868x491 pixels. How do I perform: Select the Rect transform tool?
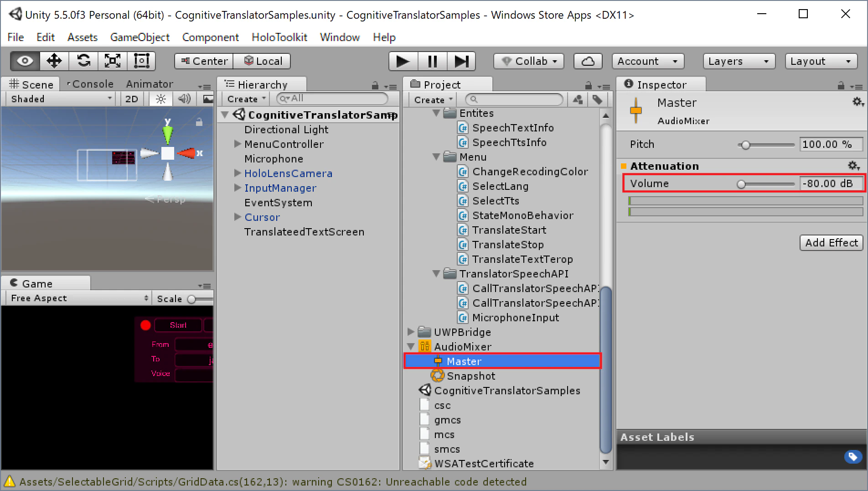[x=141, y=61]
